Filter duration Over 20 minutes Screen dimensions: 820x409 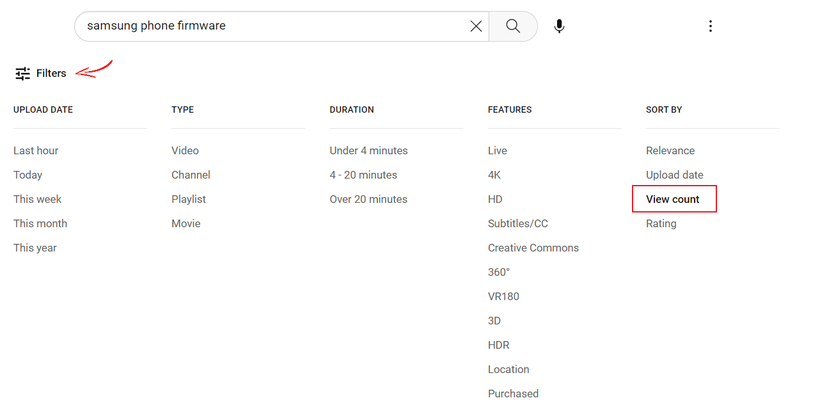368,199
